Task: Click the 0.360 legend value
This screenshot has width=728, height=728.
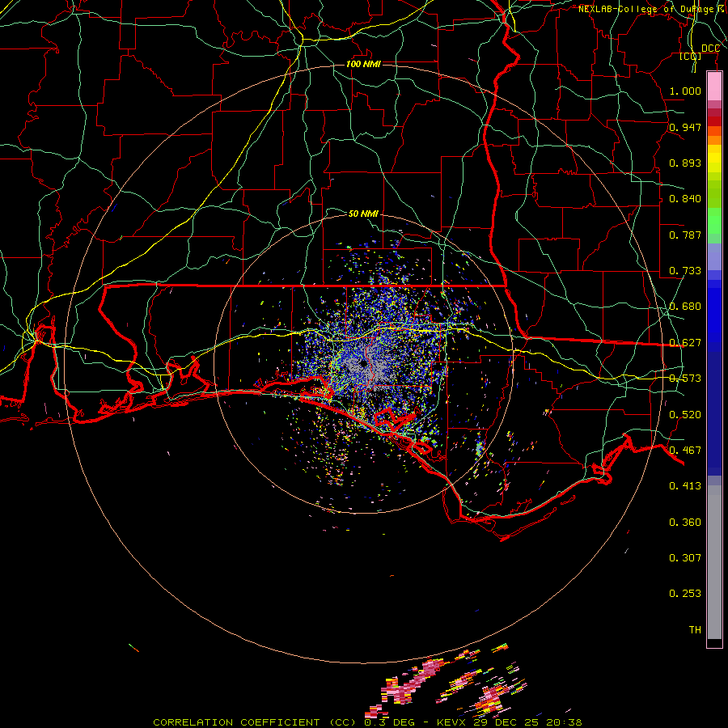Action: [x=685, y=523]
